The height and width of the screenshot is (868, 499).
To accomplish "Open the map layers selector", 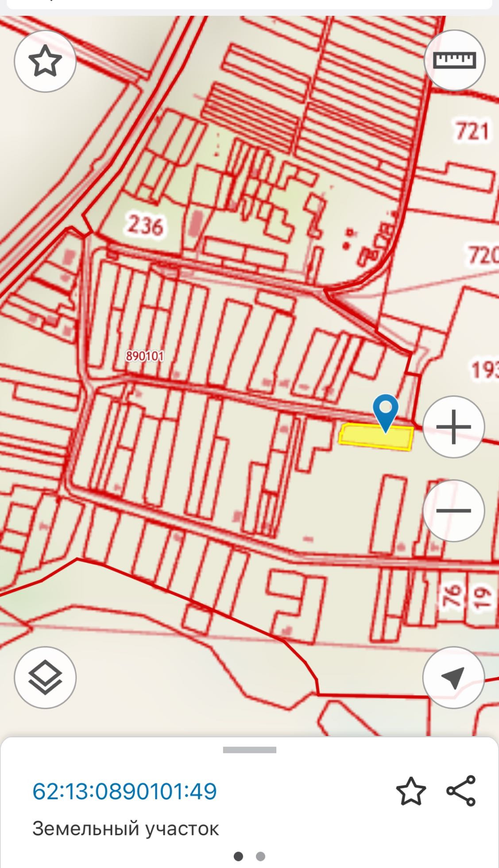I will click(x=45, y=678).
